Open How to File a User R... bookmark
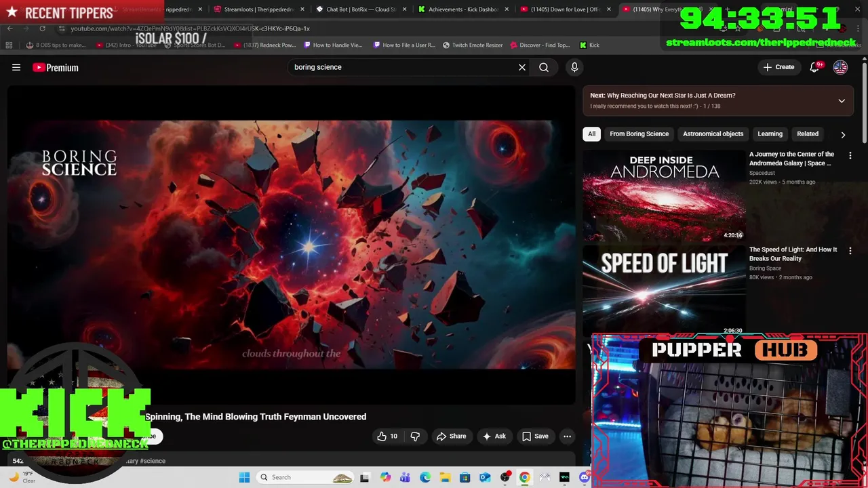This screenshot has width=868, height=488. click(x=403, y=45)
